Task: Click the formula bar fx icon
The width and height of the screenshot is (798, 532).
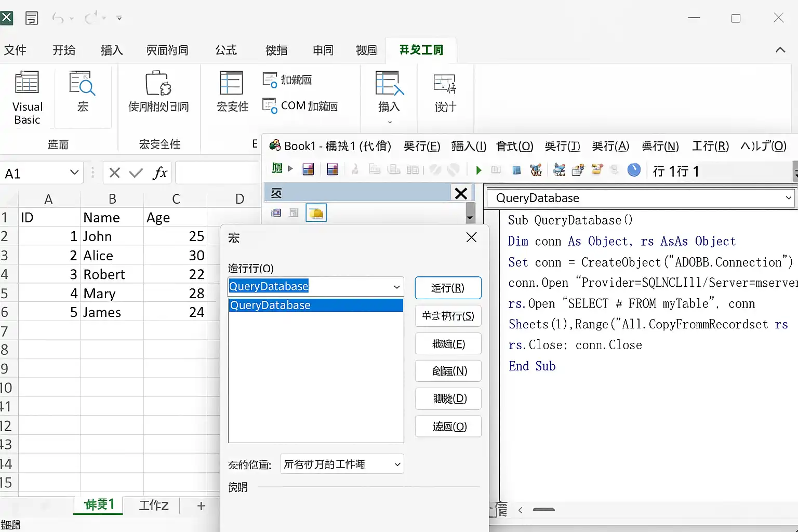Action: pyautogui.click(x=159, y=173)
